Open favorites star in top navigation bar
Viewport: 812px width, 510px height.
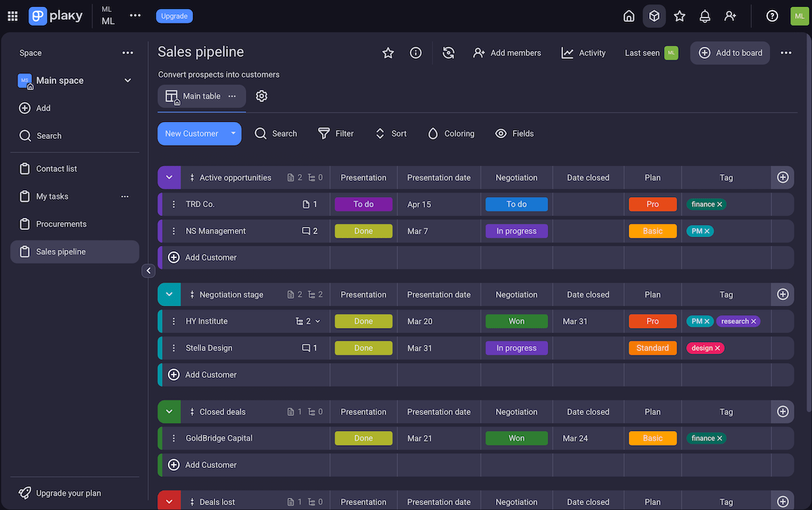point(679,16)
